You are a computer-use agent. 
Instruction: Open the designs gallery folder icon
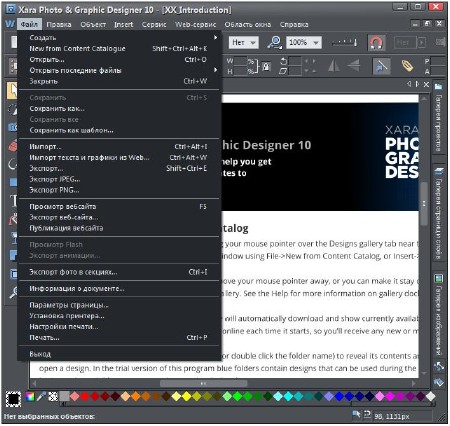(438, 87)
